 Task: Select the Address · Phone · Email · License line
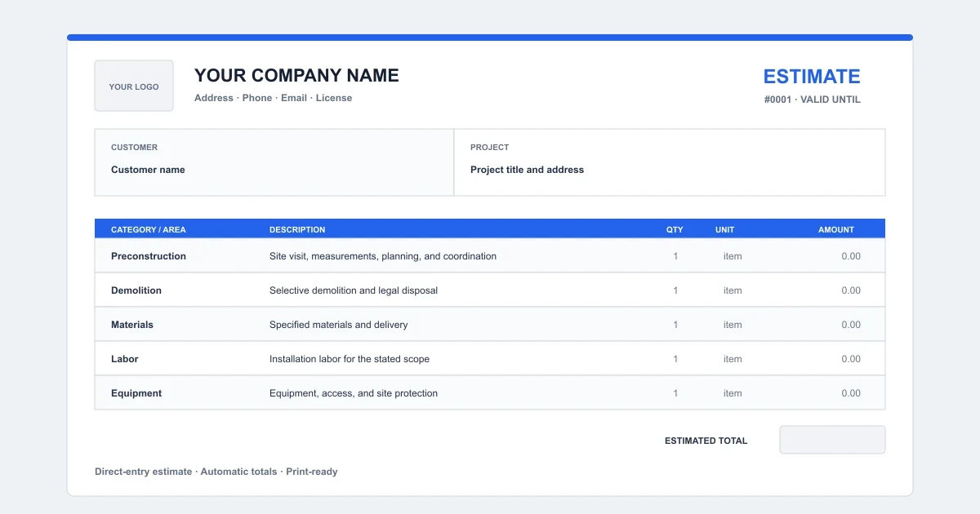tap(274, 98)
